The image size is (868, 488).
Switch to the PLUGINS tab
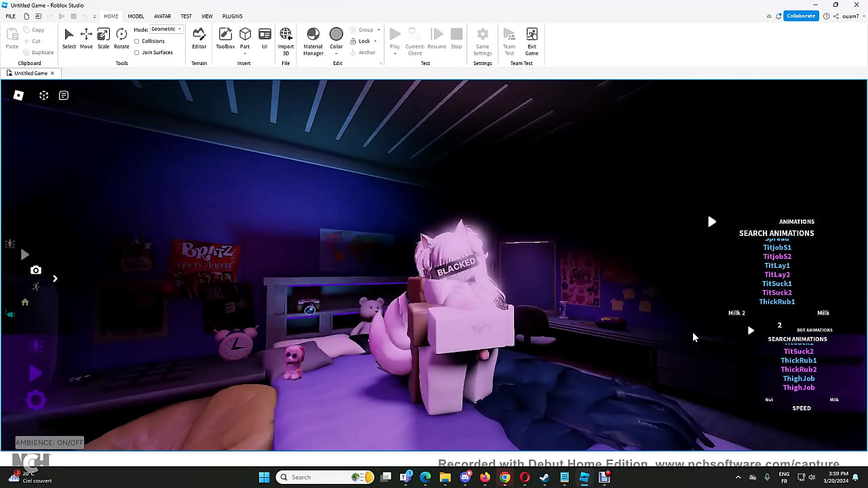pyautogui.click(x=233, y=16)
